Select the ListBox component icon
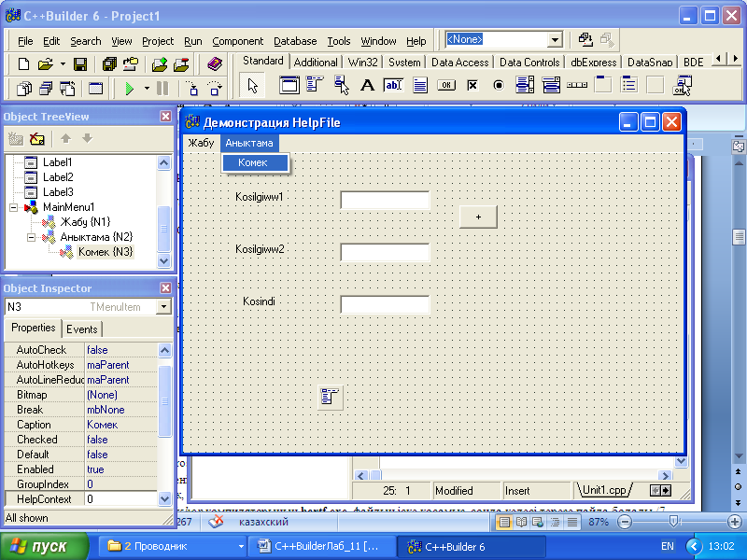Image resolution: width=747 pixels, height=560 pixels. 525,85
